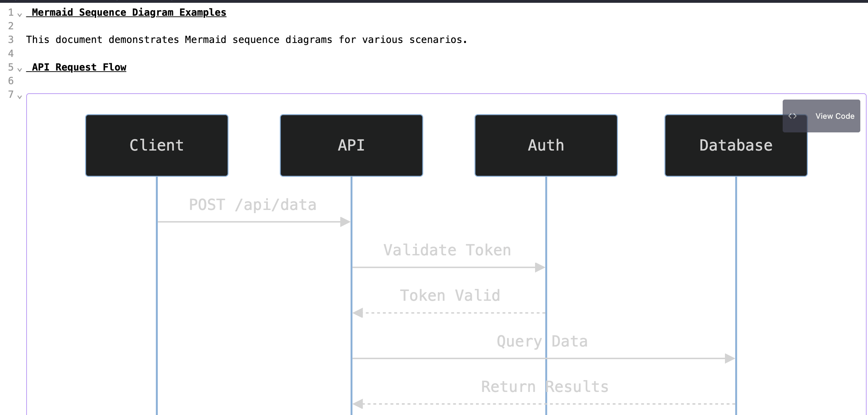Screen dimensions: 868x415
Task: Collapse the API Request Flow section
Action: 19,70
